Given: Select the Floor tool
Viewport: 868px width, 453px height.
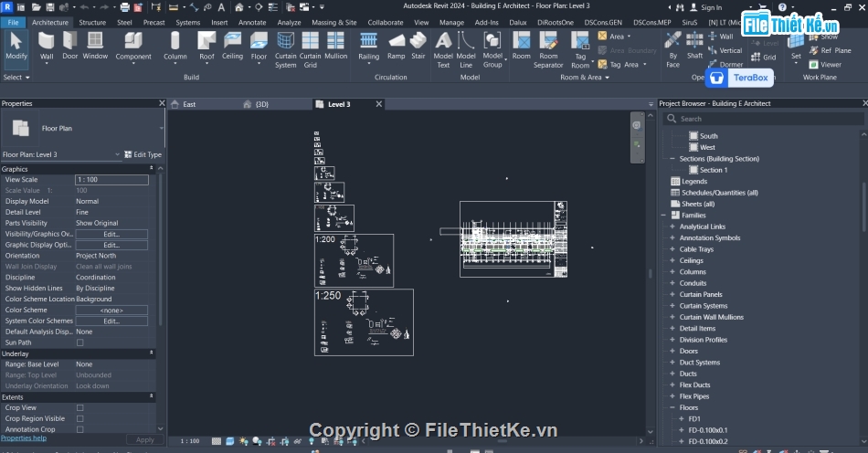Looking at the screenshot, I should point(259,47).
